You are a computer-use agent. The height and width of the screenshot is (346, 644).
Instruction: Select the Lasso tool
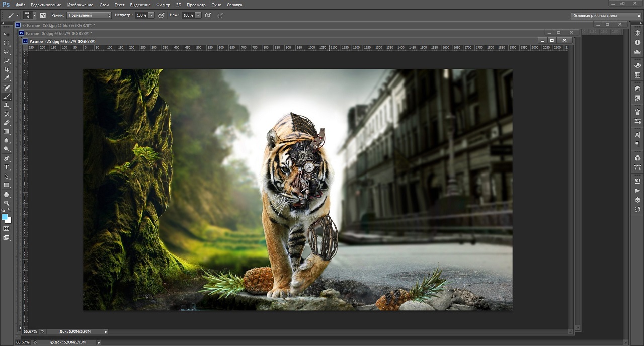[x=7, y=52]
